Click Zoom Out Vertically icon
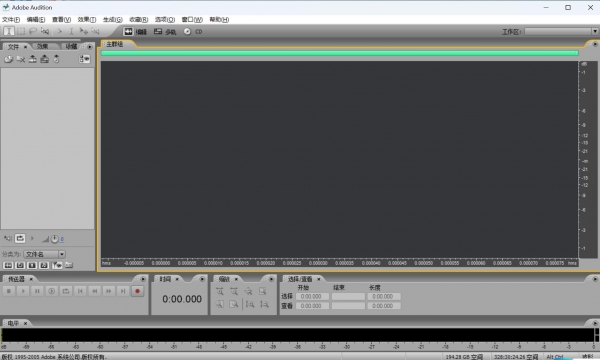 (x=264, y=305)
